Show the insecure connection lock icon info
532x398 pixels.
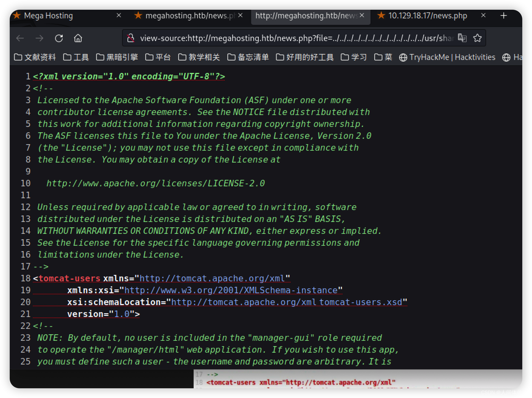(x=131, y=38)
